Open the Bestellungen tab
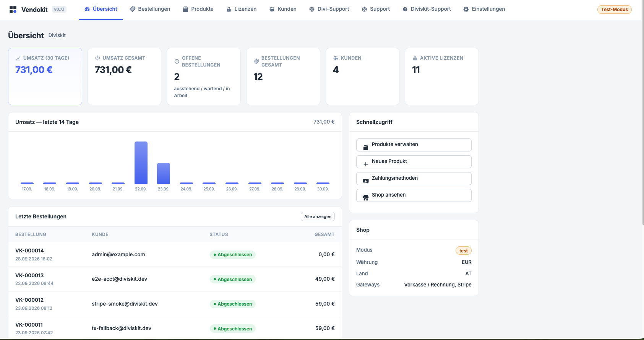 click(x=150, y=9)
